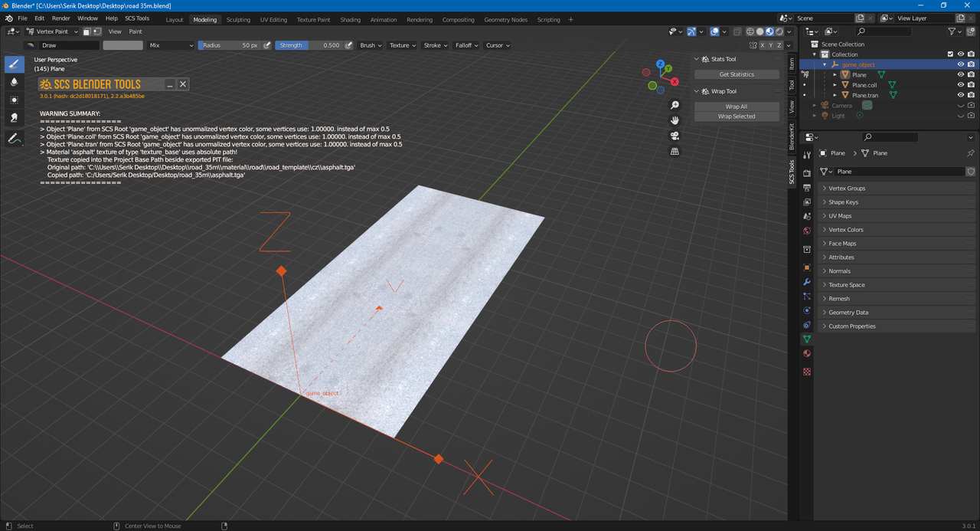Hide Plane.tran via its eye icon
This screenshot has width=980, height=531.
tap(961, 95)
